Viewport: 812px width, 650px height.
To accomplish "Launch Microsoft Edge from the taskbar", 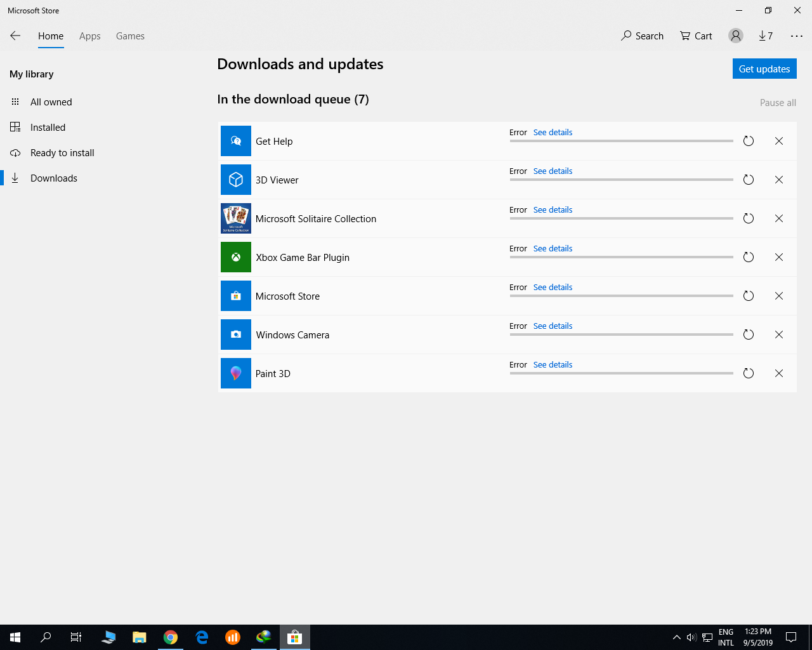I will [202, 637].
